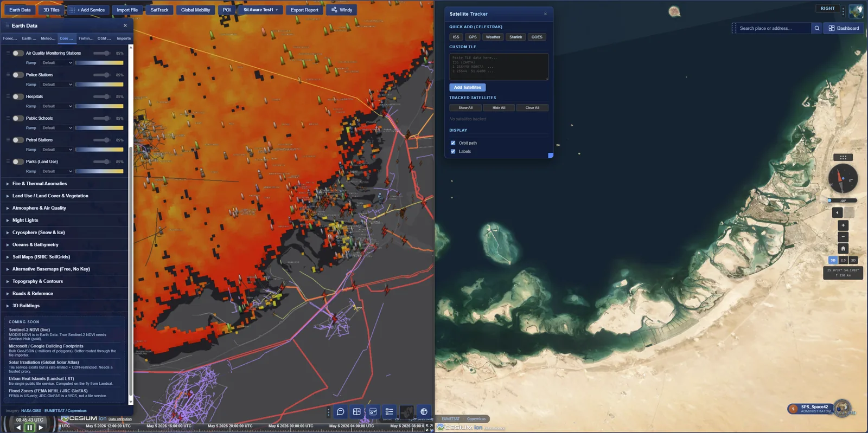
Task: Click the compass navigation widget
Action: [843, 178]
